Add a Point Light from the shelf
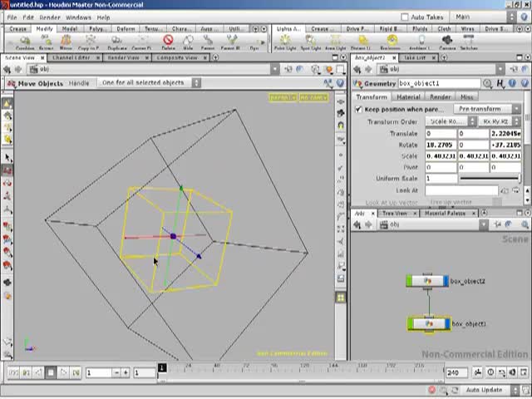Viewport: 532px width, 399px height. [285, 43]
